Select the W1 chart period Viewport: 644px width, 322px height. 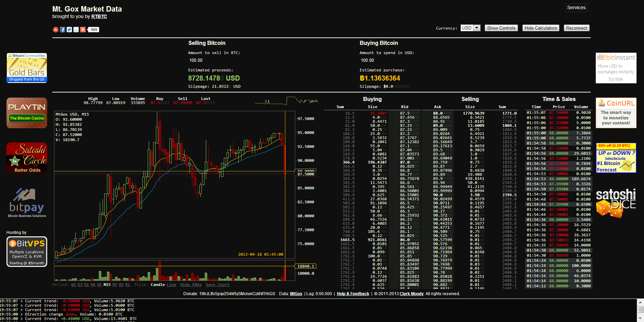click(x=74, y=285)
